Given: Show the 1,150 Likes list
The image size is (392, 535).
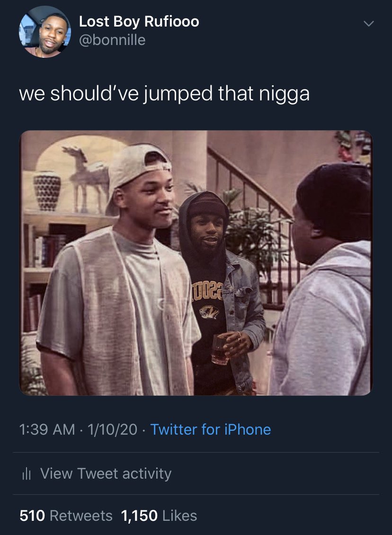Looking at the screenshot, I should [159, 516].
